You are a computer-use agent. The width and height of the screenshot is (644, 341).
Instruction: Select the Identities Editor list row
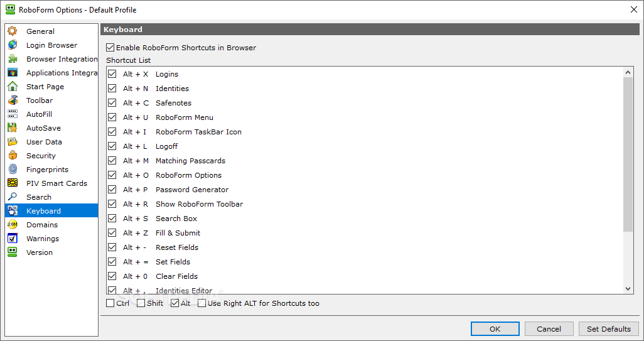click(x=365, y=290)
